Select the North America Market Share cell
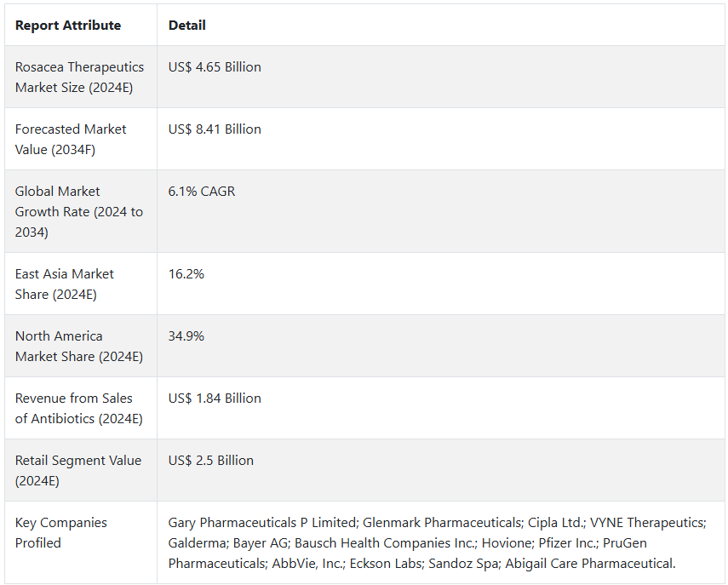 coord(81,346)
